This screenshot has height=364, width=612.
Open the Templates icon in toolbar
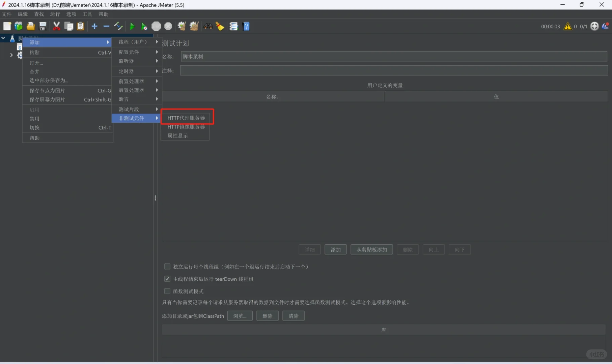(19, 26)
